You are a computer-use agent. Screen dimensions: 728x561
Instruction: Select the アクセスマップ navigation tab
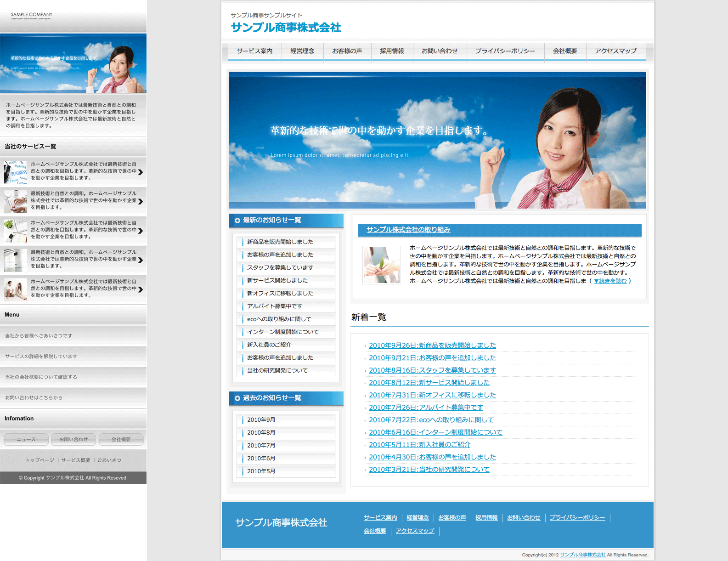[x=615, y=51]
